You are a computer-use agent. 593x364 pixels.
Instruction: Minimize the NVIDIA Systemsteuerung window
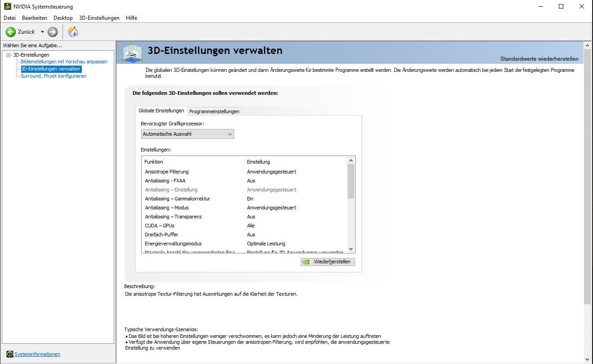541,6
